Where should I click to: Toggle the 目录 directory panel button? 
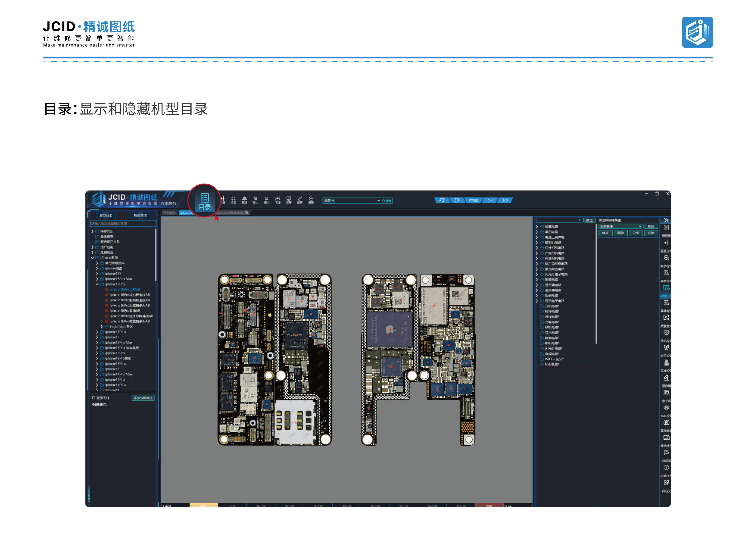(x=204, y=201)
